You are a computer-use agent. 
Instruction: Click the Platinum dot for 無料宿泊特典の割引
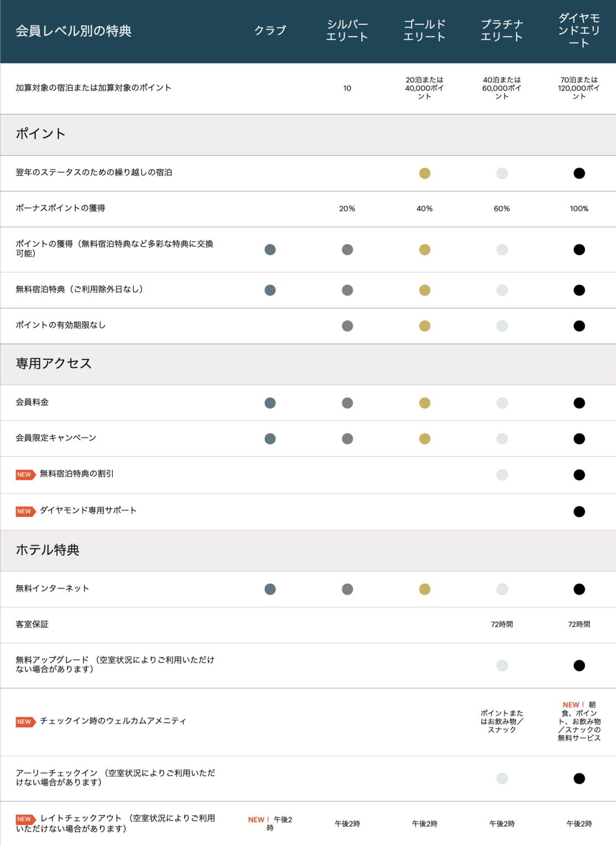pyautogui.click(x=502, y=475)
